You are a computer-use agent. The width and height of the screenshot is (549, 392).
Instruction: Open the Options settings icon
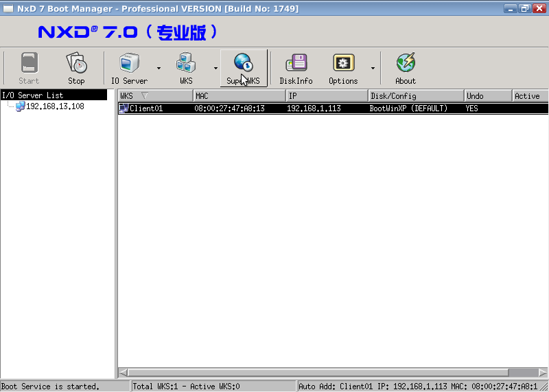[x=344, y=69]
